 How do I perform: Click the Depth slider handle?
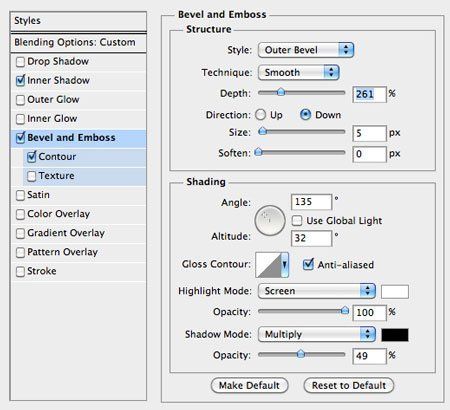(281, 92)
